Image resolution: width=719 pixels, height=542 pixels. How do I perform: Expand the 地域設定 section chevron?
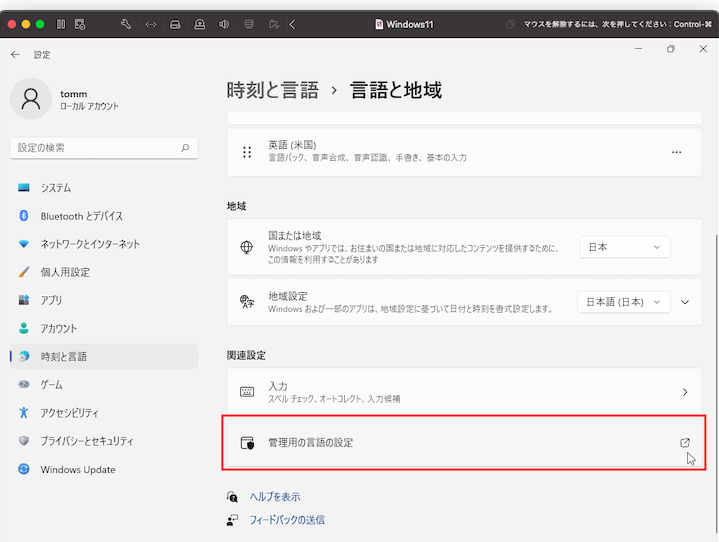[x=685, y=302]
